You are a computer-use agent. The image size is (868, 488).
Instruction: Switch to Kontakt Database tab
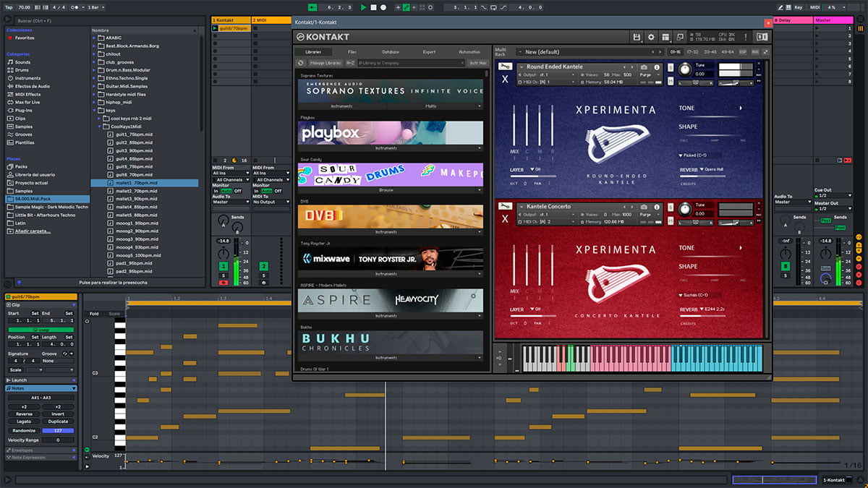coord(391,52)
